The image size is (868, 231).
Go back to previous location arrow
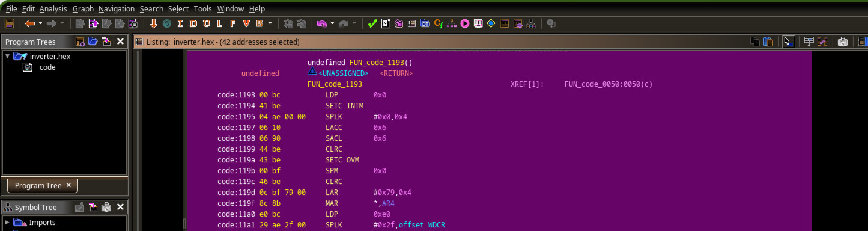[29, 23]
